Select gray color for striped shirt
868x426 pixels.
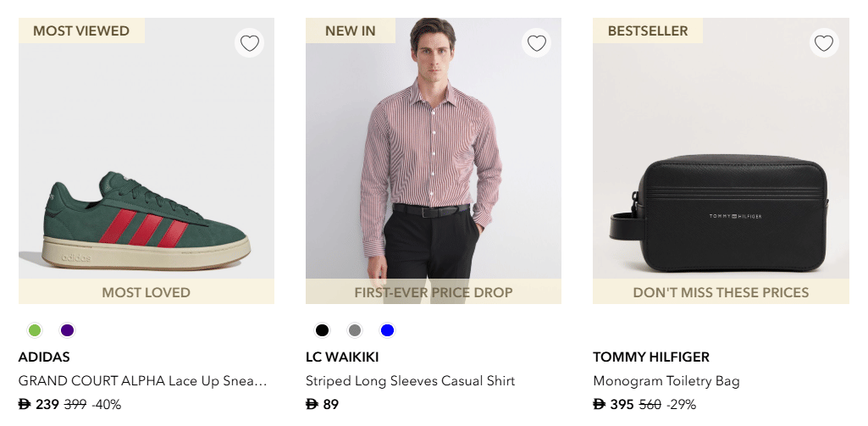[x=355, y=330]
